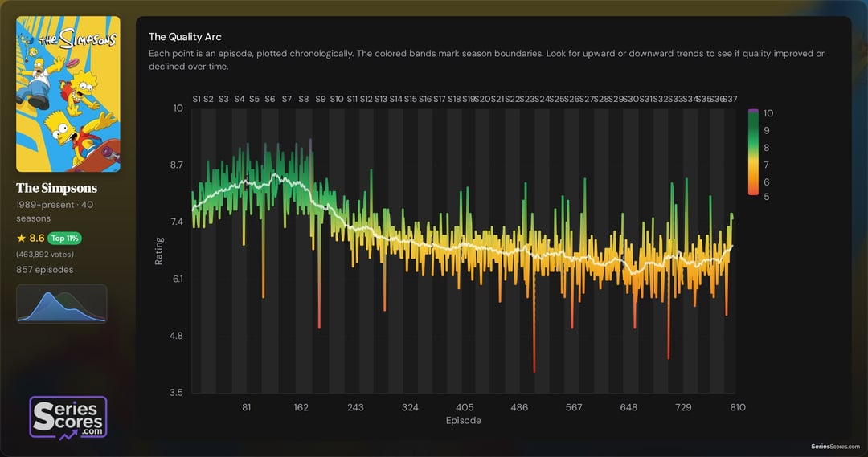Screen dimensions: 868x457
Task: Select the S1 season label
Action: [196, 99]
